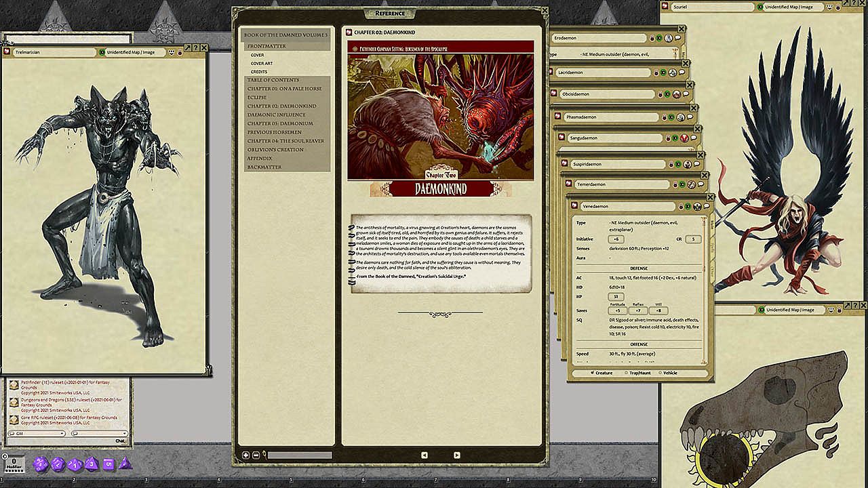
Task: Go to next reference page arrow
Action: point(456,455)
